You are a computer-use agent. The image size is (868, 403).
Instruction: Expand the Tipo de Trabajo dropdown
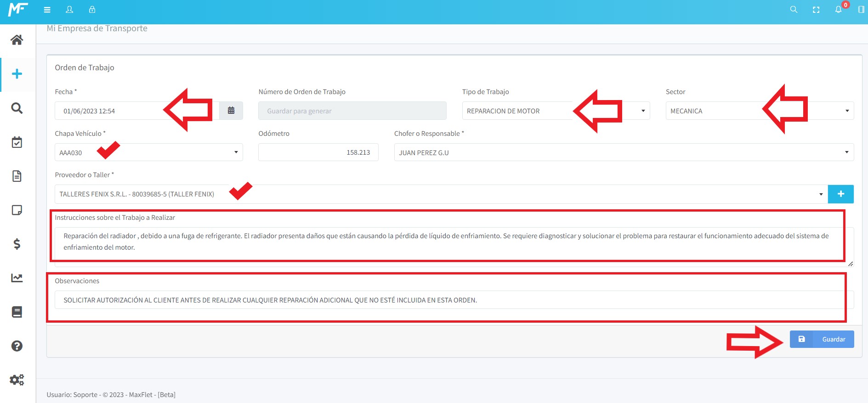coord(642,111)
